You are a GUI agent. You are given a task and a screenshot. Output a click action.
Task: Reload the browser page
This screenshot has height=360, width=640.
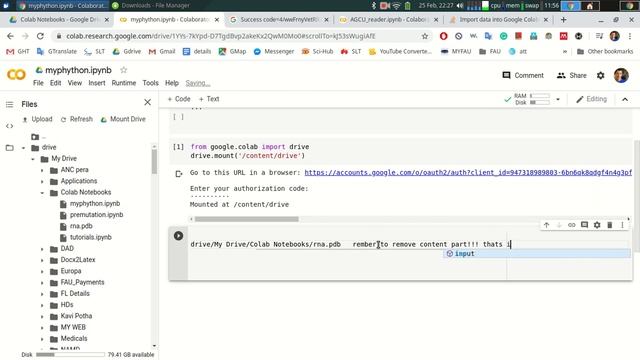40,36
